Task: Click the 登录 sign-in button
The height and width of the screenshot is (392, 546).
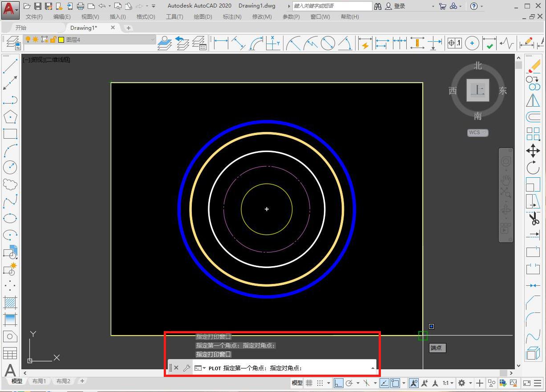Action: pyautogui.click(x=399, y=6)
